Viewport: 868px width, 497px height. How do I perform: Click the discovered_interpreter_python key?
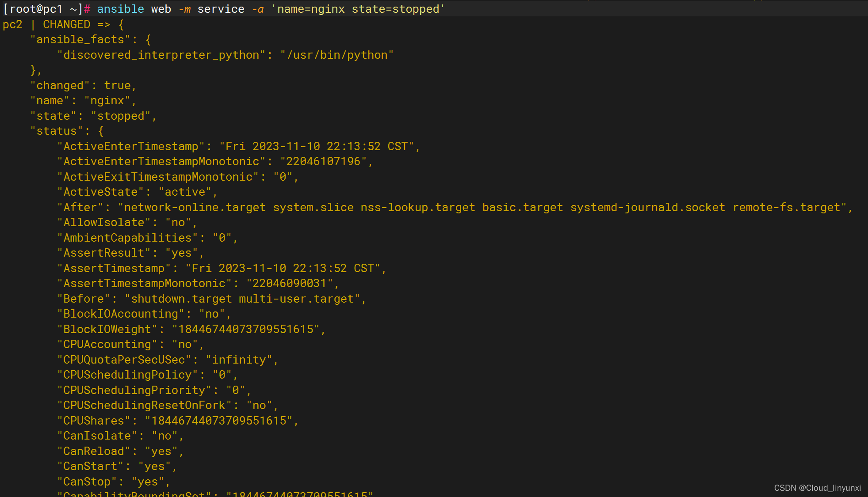coord(161,55)
